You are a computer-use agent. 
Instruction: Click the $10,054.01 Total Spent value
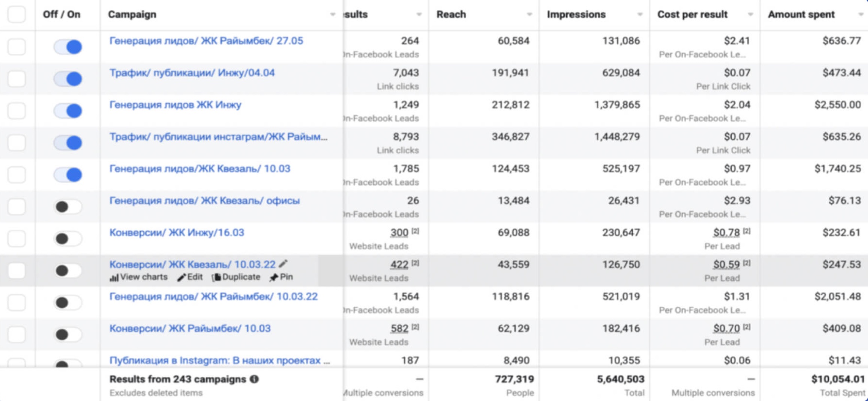pyautogui.click(x=838, y=379)
